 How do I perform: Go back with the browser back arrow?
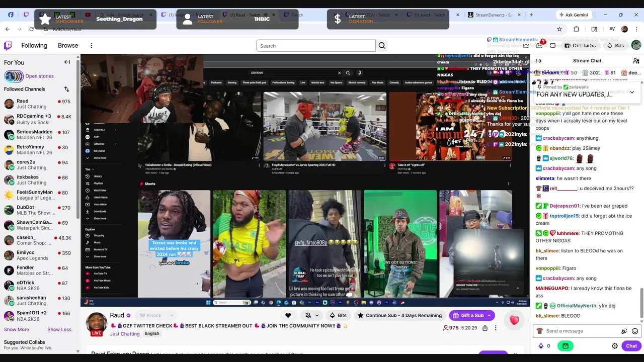click(7, 29)
